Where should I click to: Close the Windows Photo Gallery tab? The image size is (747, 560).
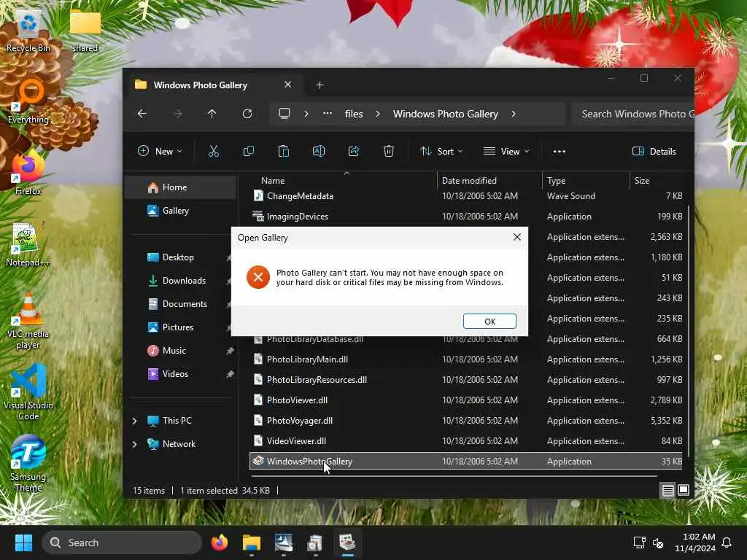point(287,85)
